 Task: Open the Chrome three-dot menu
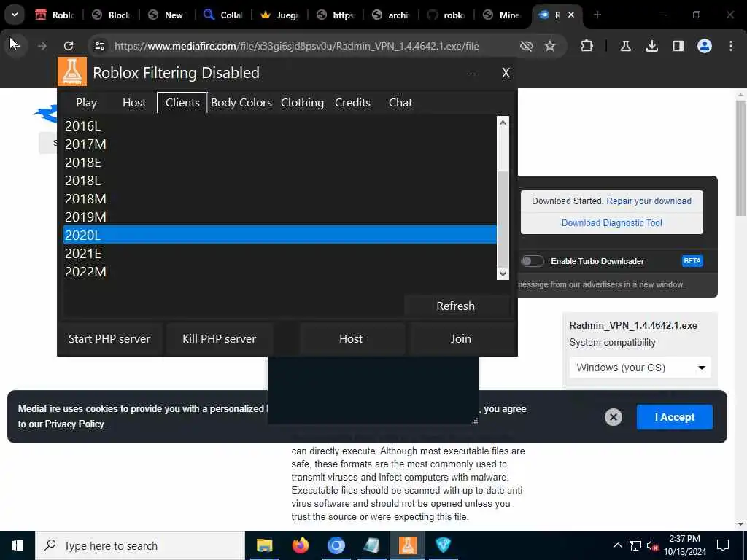(731, 46)
